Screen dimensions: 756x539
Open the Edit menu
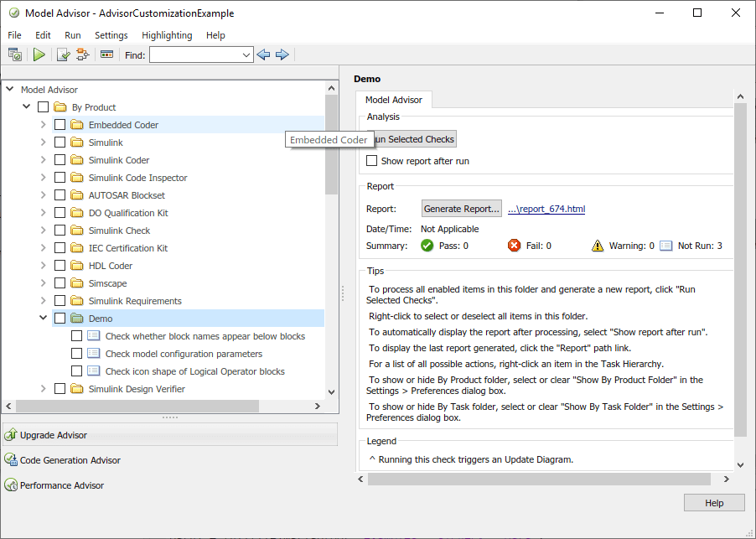[43, 35]
